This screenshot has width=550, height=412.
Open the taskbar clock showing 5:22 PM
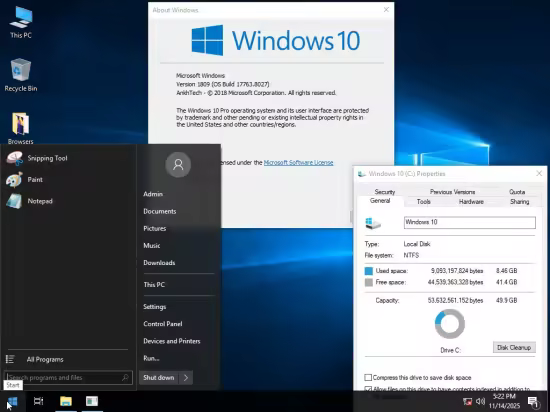pyautogui.click(x=504, y=401)
